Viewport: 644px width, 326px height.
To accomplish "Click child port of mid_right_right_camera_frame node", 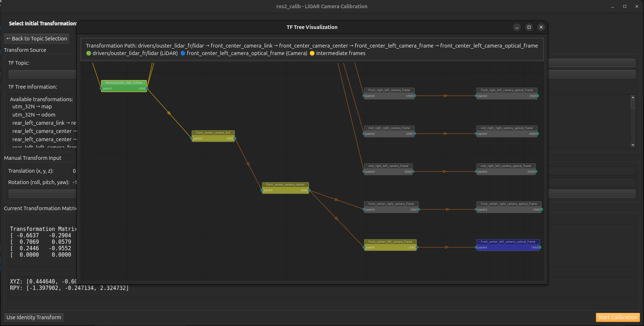I will [414, 134].
